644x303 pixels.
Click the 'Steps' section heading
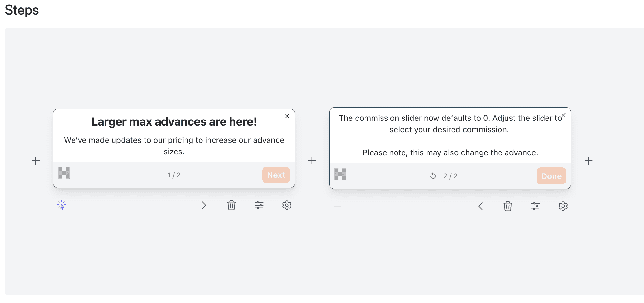coord(22,10)
